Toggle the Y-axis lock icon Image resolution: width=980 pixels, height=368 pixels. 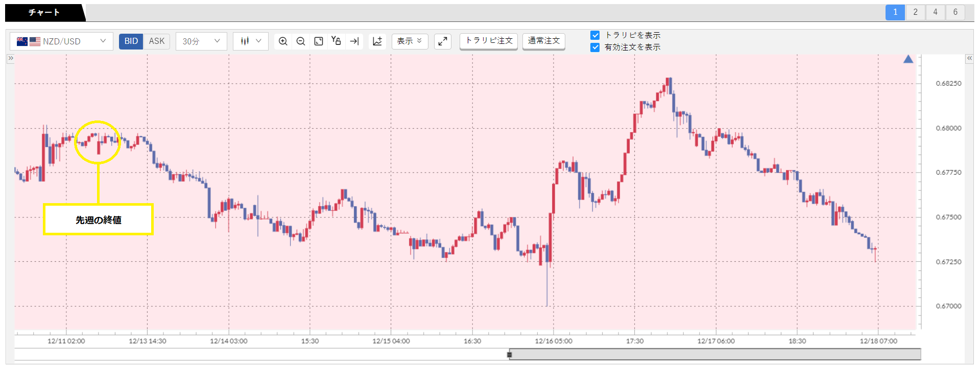[x=336, y=41]
